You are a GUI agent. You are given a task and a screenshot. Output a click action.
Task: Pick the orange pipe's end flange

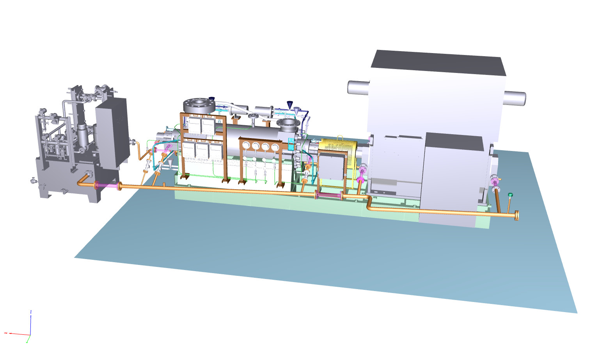(x=517, y=215)
